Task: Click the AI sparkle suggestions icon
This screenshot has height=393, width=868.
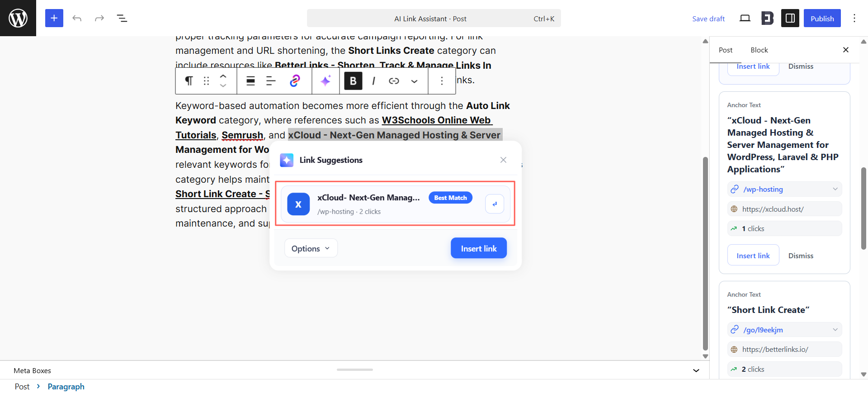Action: point(325,81)
